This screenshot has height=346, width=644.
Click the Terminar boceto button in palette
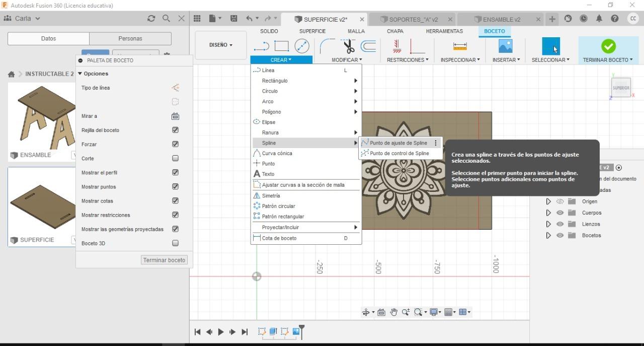coord(164,260)
